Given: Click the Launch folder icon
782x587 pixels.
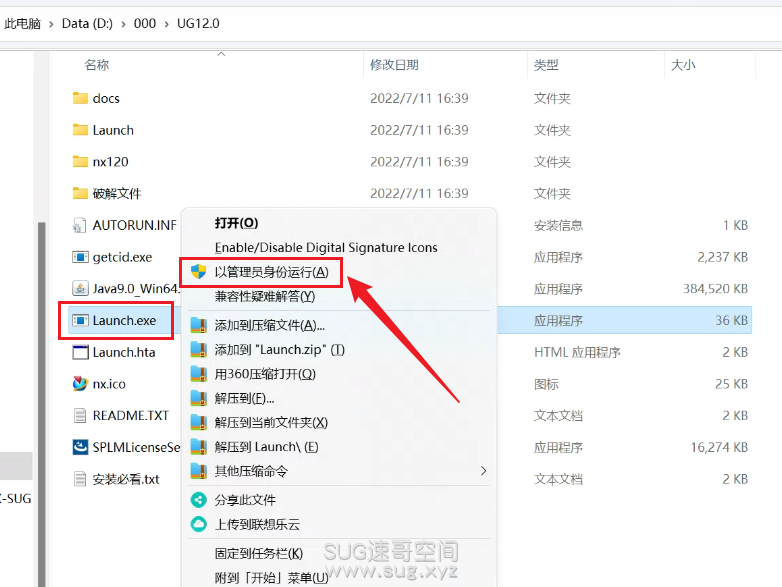Looking at the screenshot, I should [x=80, y=130].
